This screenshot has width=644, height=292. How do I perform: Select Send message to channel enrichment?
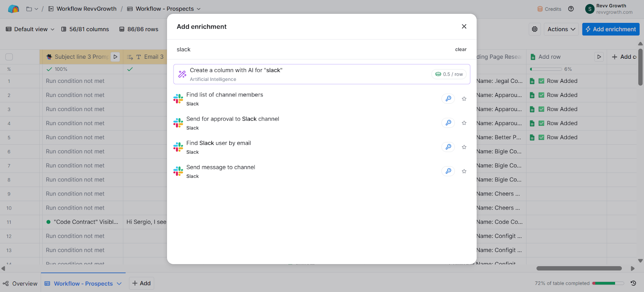[x=322, y=171]
